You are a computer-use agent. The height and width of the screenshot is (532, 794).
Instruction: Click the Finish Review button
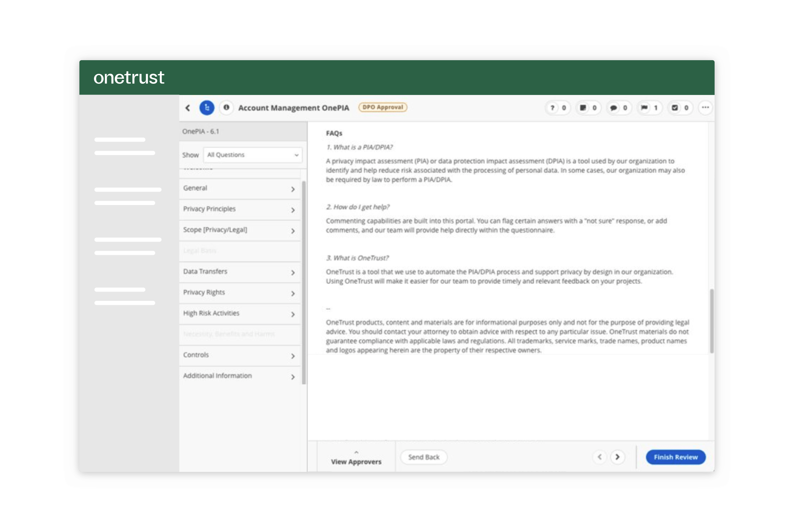click(675, 457)
